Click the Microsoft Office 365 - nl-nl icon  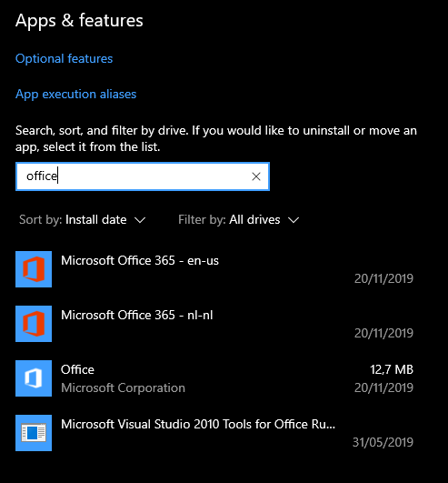(x=34, y=324)
